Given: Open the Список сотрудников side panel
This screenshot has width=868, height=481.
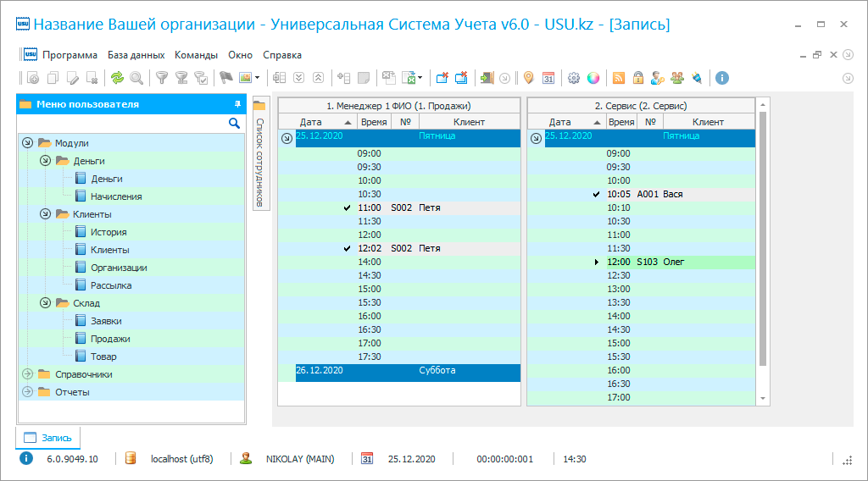Looking at the screenshot, I should coord(260,153).
